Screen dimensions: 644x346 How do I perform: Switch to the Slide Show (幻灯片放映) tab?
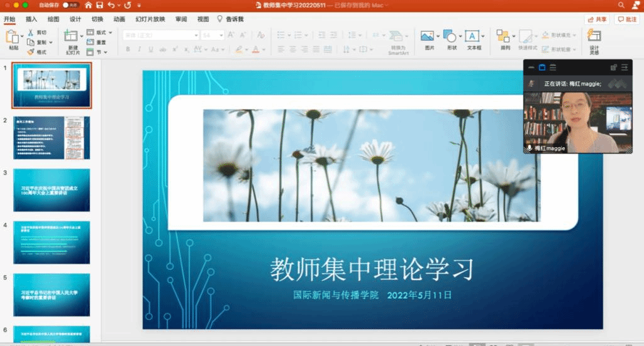point(150,19)
